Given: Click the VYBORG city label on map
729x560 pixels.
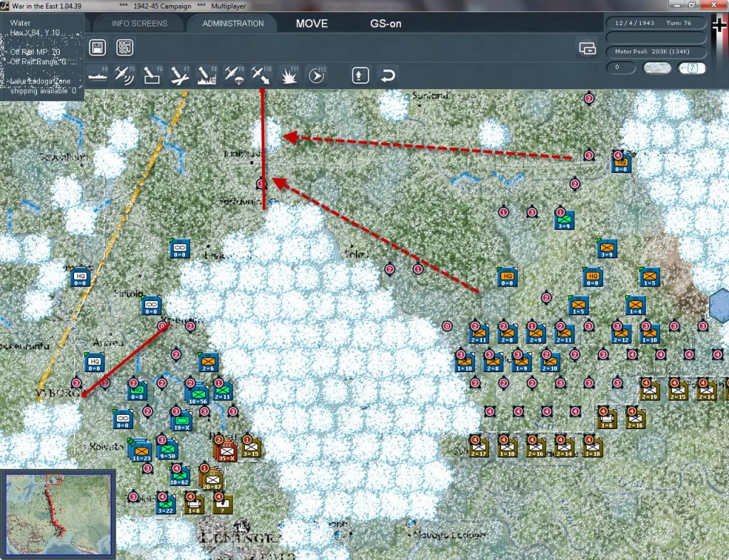Looking at the screenshot, I should pyautogui.click(x=58, y=393).
